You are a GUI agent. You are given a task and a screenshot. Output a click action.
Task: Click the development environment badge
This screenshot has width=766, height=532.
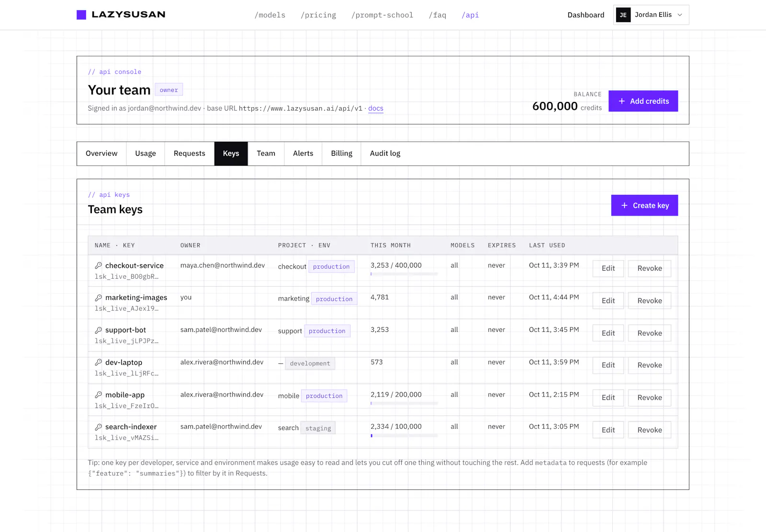[310, 363]
